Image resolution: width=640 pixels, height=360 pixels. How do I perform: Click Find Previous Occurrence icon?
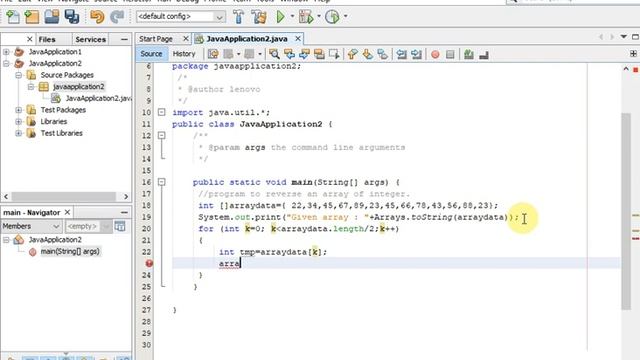(289, 54)
